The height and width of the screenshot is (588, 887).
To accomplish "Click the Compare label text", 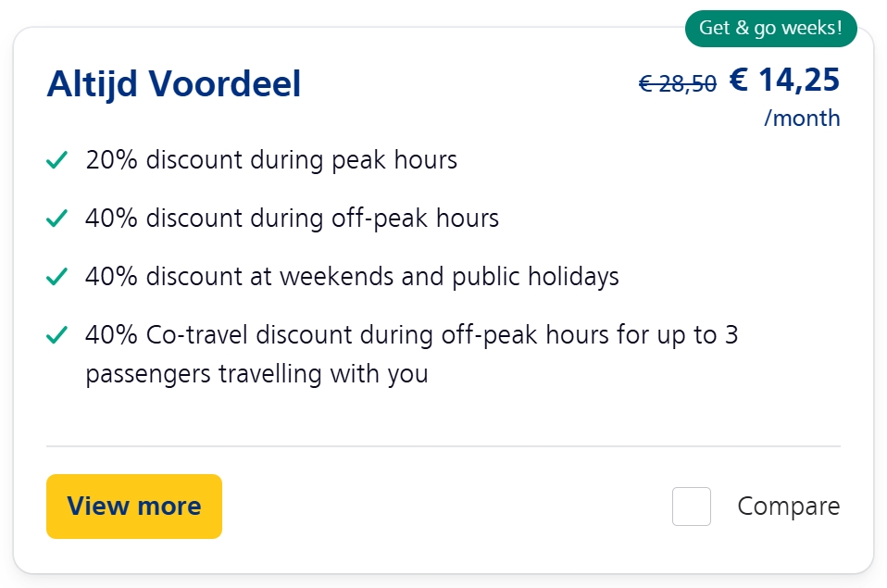I will 788,507.
